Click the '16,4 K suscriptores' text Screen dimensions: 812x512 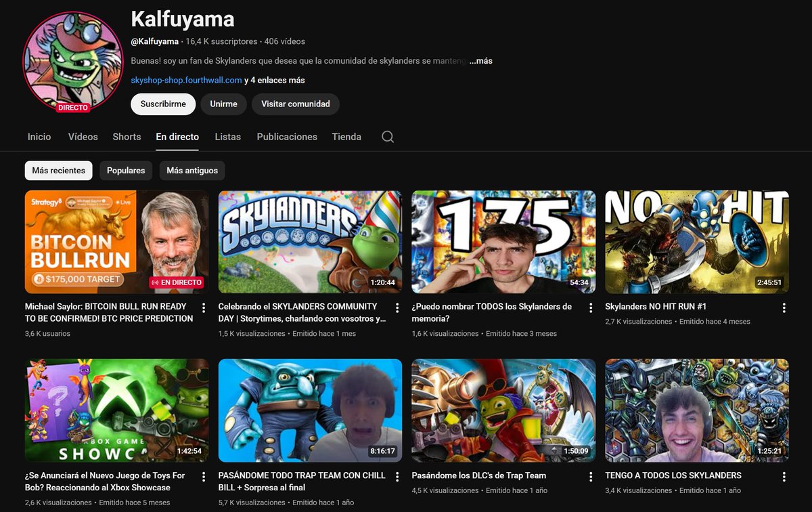click(x=222, y=42)
